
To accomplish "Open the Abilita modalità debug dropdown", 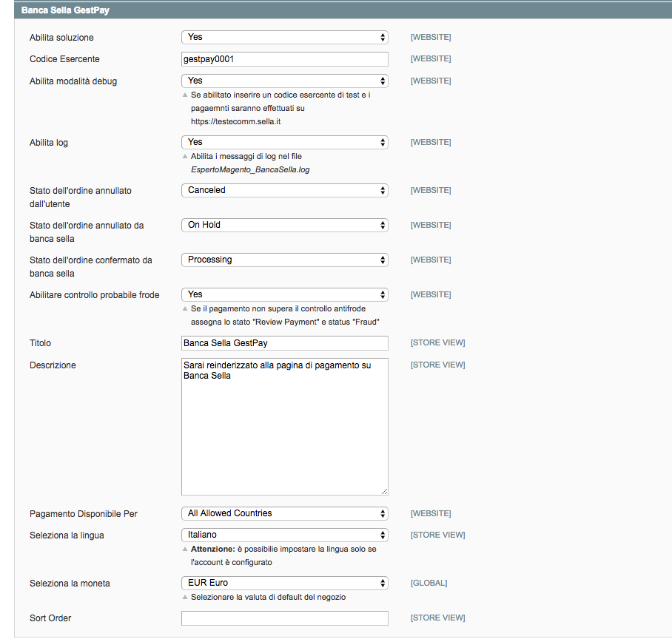I will [x=285, y=81].
